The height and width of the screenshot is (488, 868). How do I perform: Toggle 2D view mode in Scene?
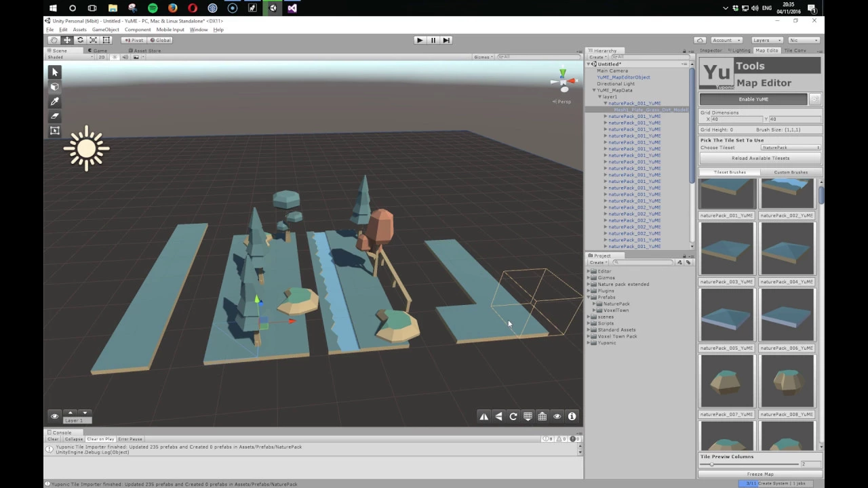point(102,57)
